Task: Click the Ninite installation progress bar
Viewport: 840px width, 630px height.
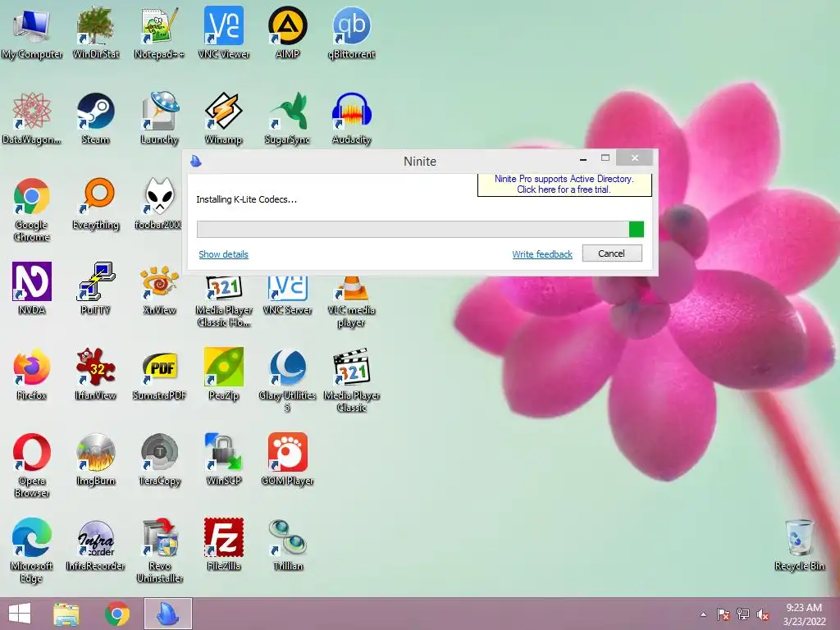Action: [420, 229]
